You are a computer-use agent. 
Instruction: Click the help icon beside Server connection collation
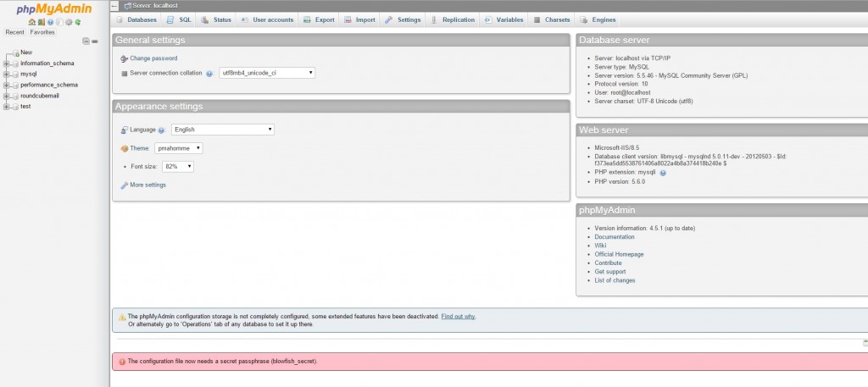[209, 74]
